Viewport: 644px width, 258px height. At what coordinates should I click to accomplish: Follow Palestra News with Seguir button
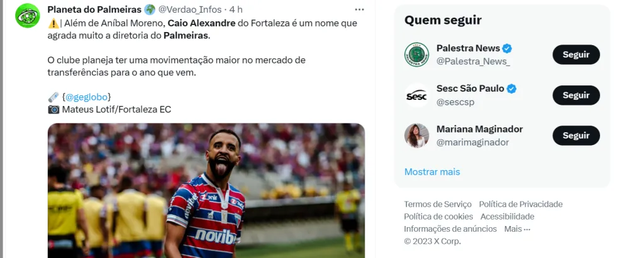575,55
